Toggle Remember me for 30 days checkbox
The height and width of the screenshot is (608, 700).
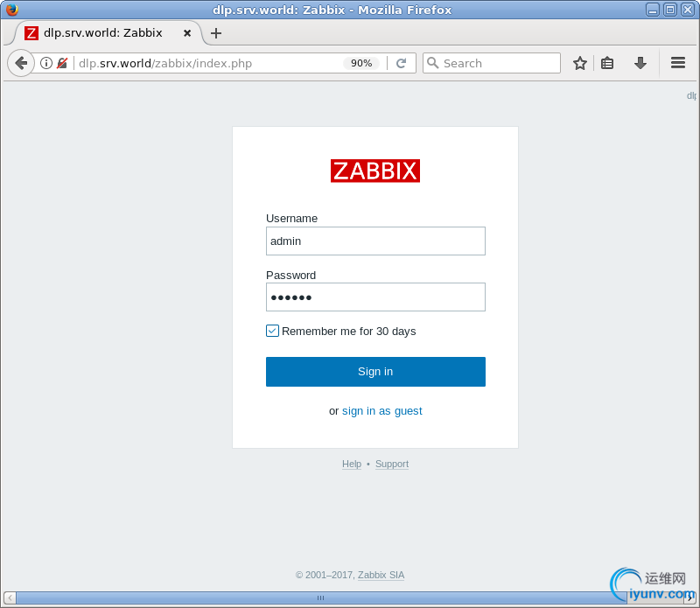272,331
